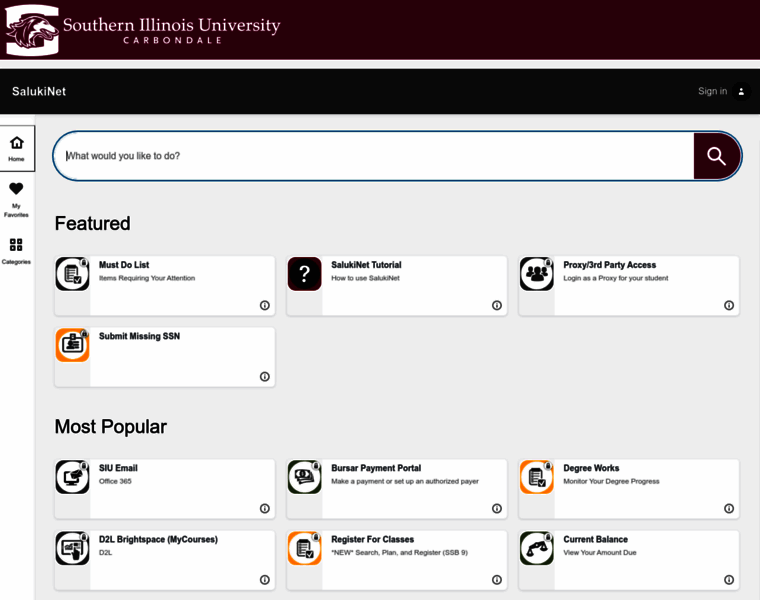This screenshot has width=760, height=600.
Task: Open the Must Do List title link
Action: pos(124,265)
